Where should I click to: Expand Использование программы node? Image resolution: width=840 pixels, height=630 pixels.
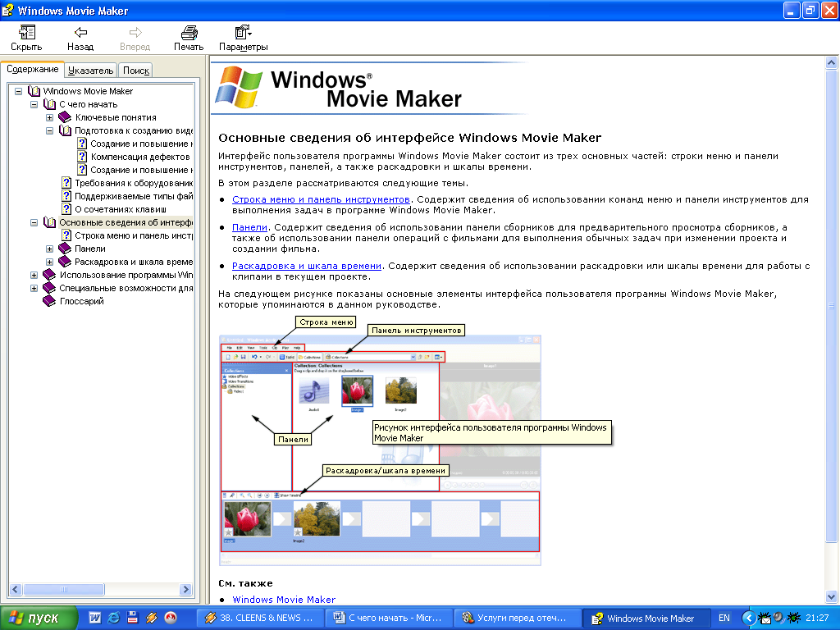tap(34, 275)
